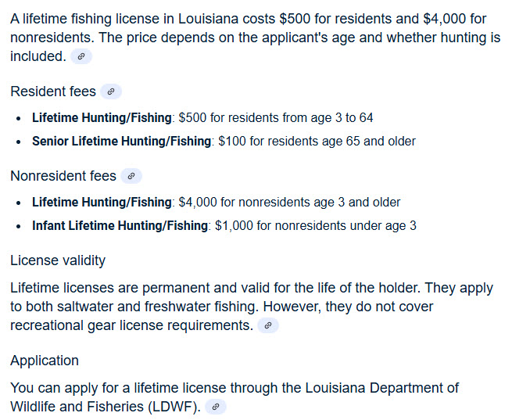Open source link icon after "included."
Viewport: 512px width, 420px height.
click(81, 56)
